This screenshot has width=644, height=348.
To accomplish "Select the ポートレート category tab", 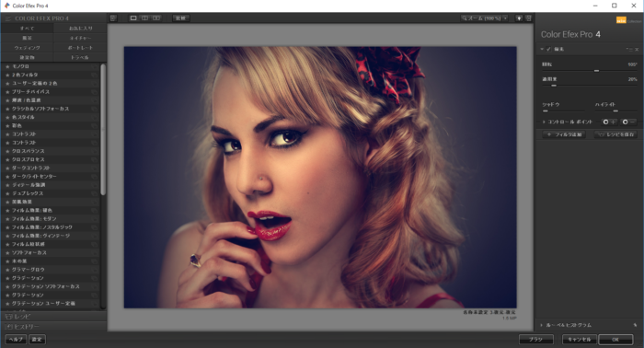I will click(x=80, y=48).
